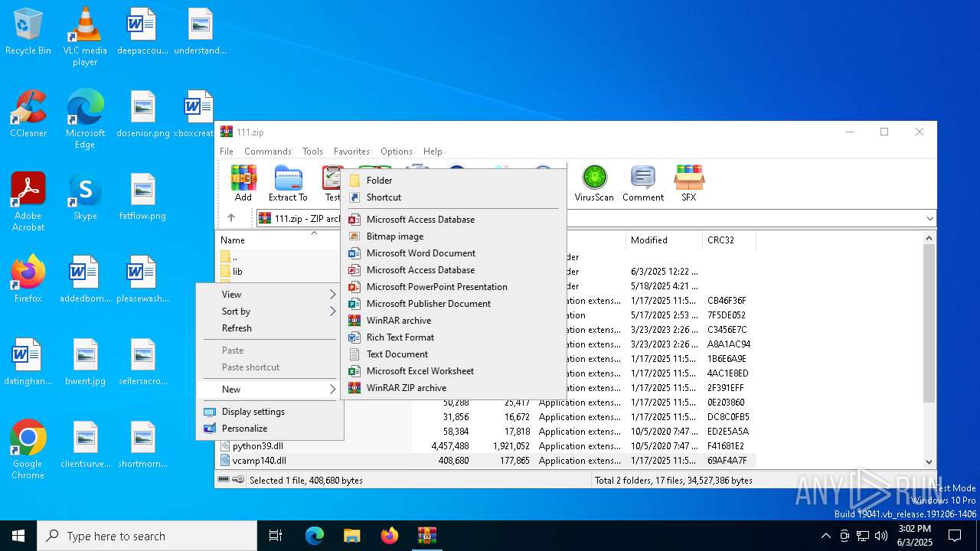Image resolution: width=980 pixels, height=551 pixels.
Task: Show hidden system tray icons
Action: [825, 536]
